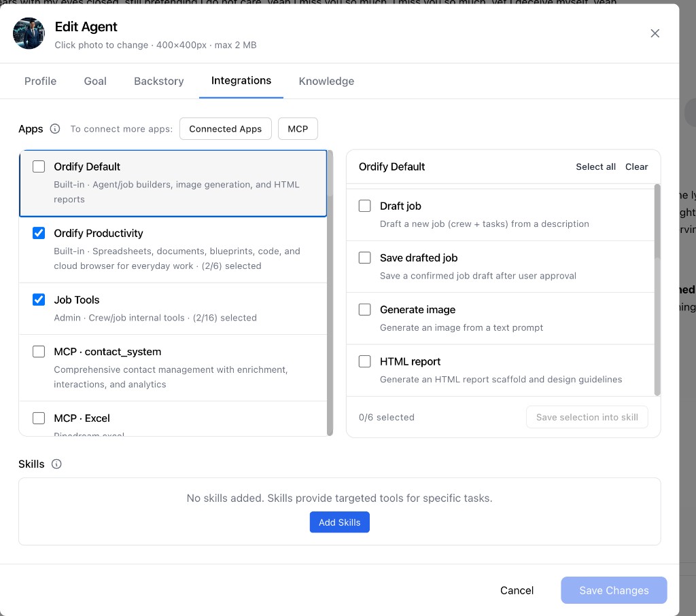The width and height of the screenshot is (696, 616).
Task: Check the MCP · contact_system checkbox
Action: pos(39,351)
